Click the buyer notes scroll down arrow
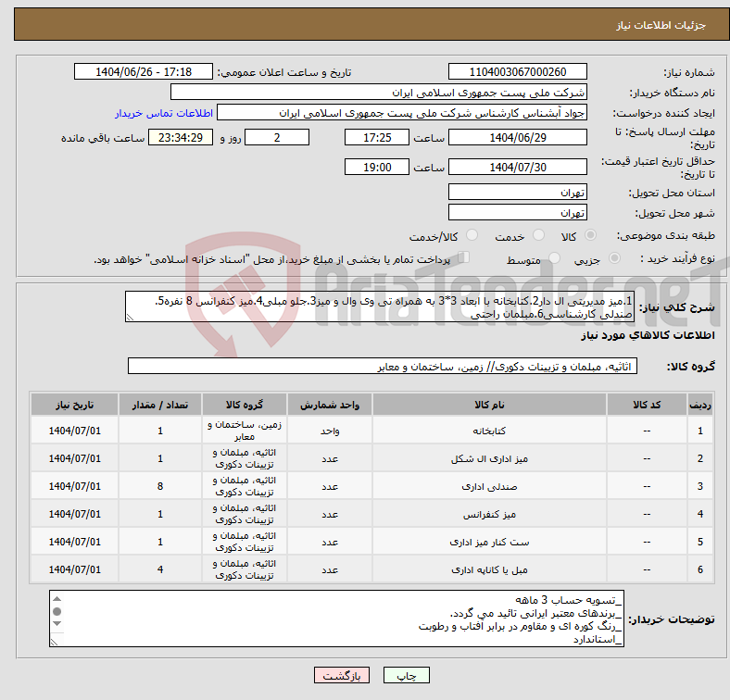 click(57, 623)
